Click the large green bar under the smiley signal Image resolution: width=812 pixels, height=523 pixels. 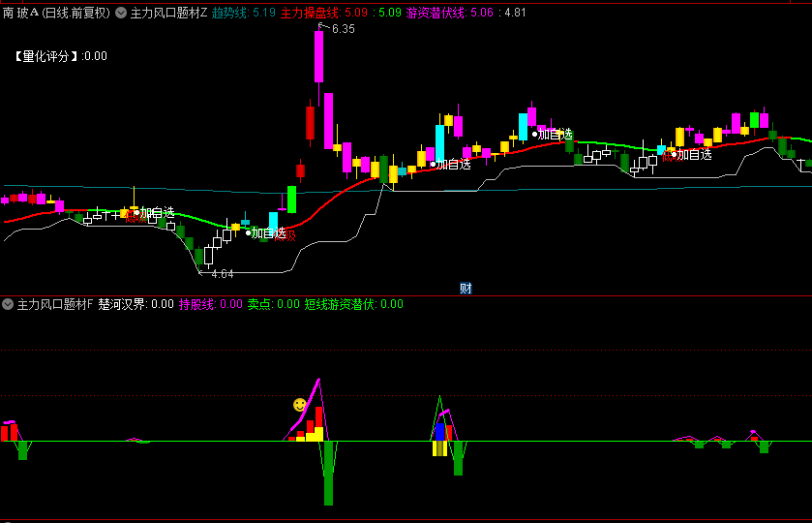[x=328, y=474]
